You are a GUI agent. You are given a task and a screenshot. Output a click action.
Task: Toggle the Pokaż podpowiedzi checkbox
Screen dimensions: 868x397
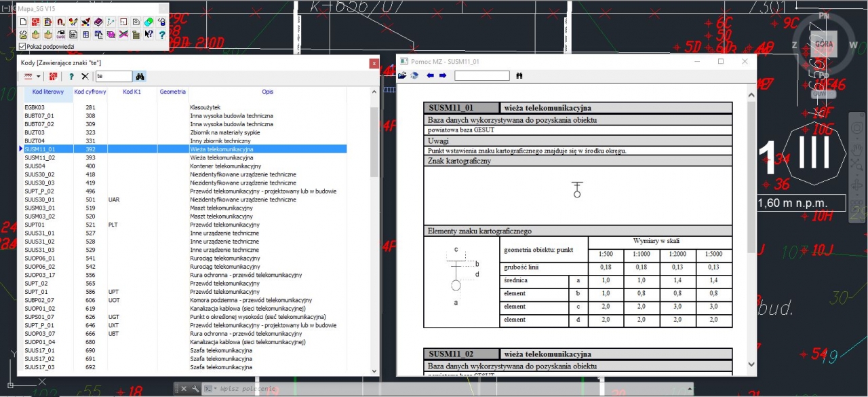point(22,47)
